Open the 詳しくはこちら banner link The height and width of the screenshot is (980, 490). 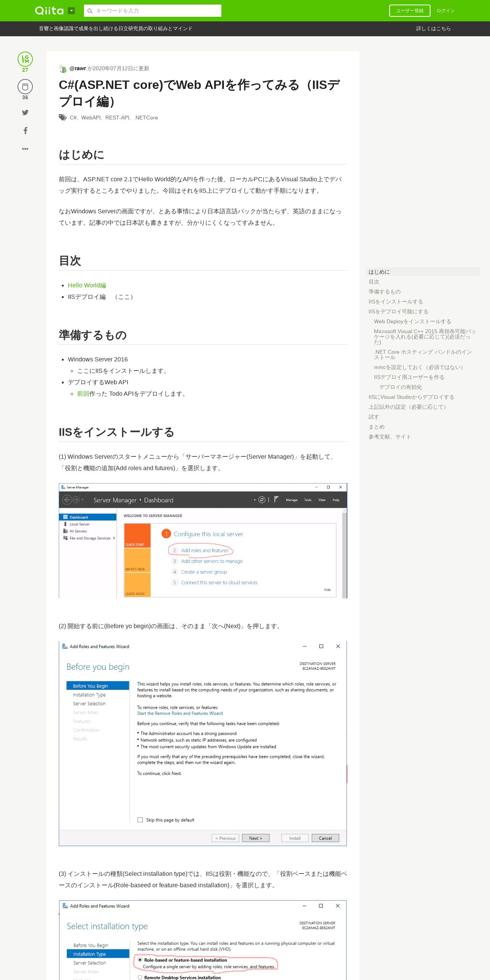click(x=433, y=29)
